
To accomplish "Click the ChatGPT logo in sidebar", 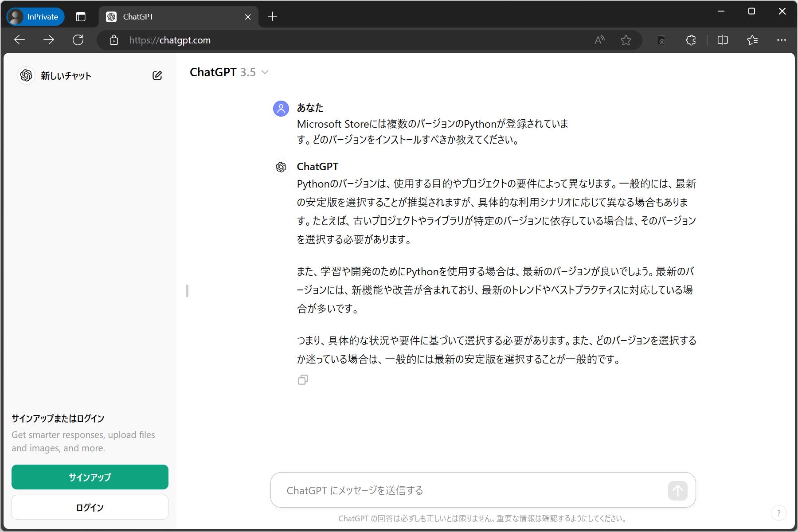I will tap(26, 75).
